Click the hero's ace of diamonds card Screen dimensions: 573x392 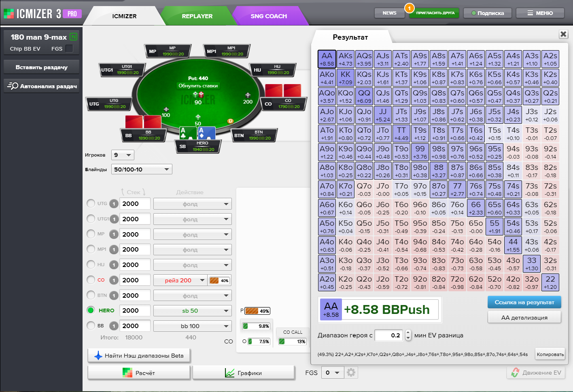click(206, 133)
